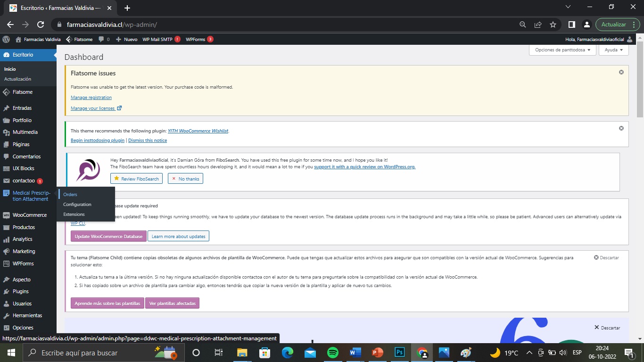644x362 pixels.
Task: Open the Manage your licenses link
Action: tap(96, 108)
